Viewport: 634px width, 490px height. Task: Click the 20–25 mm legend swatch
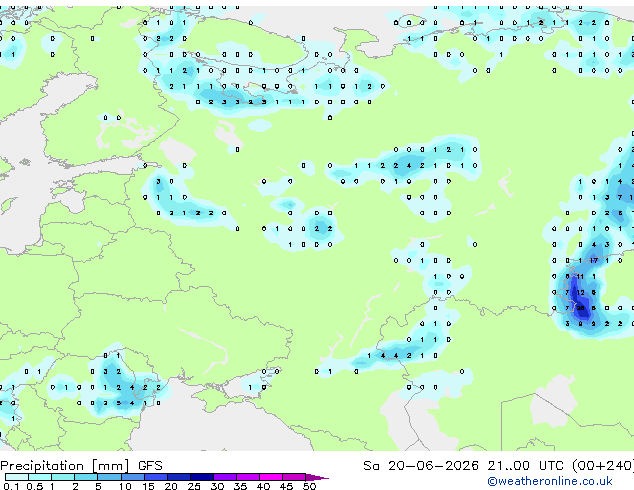179,477
